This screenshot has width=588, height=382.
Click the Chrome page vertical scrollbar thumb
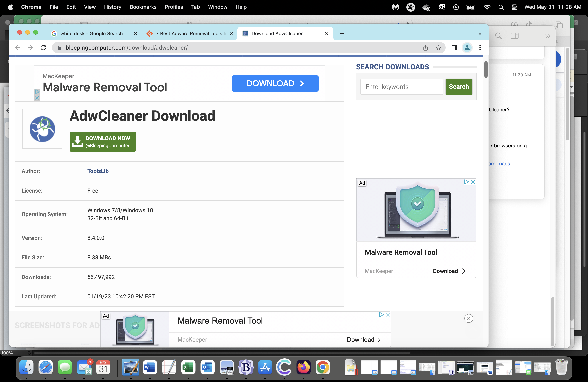(x=486, y=69)
